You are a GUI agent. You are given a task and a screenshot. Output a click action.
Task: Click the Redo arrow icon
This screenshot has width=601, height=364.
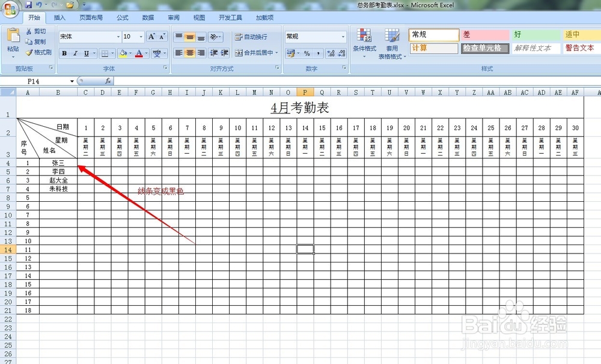pyautogui.click(x=54, y=5)
